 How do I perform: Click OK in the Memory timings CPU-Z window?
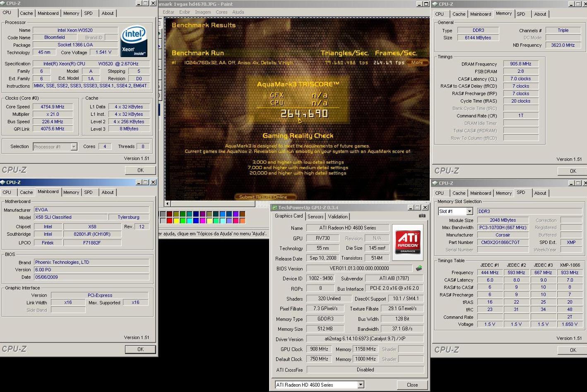pyautogui.click(x=573, y=171)
